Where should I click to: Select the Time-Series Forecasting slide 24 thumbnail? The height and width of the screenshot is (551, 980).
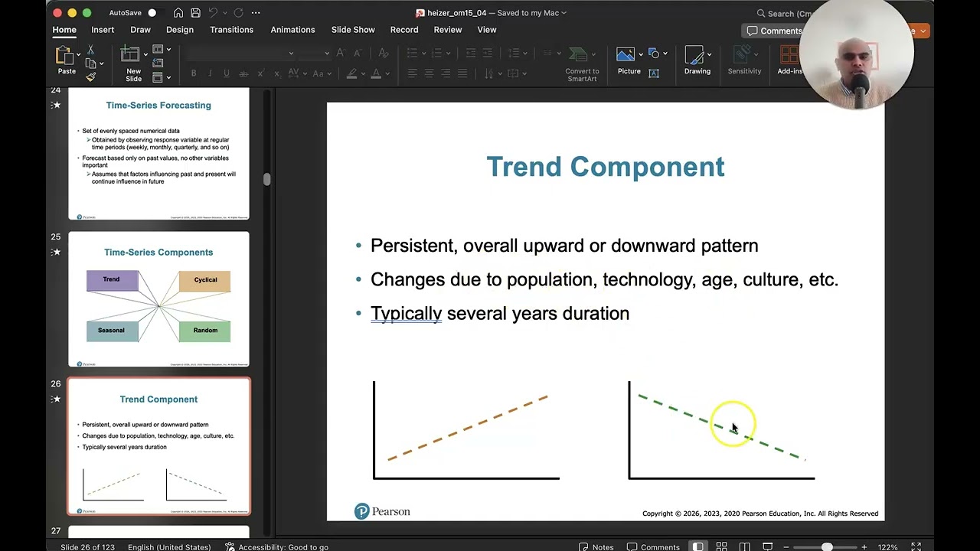point(158,154)
